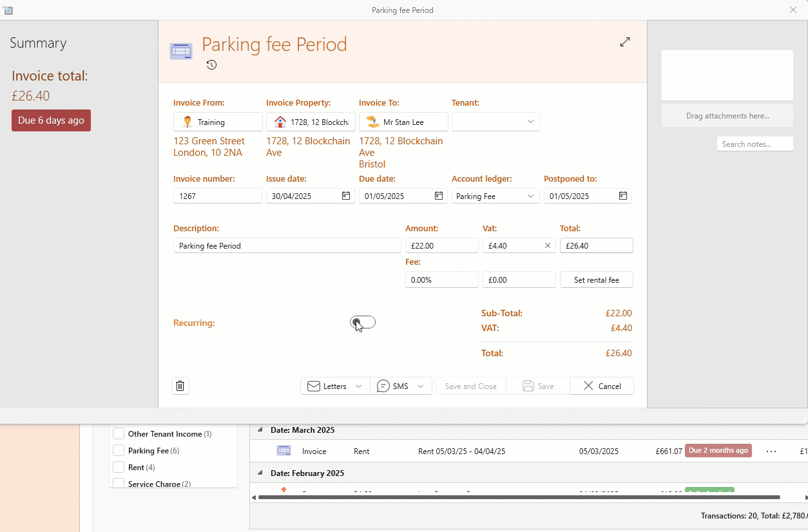Check the Service Charge filter checkbox
This screenshot has width=808, height=532.
[x=119, y=483]
